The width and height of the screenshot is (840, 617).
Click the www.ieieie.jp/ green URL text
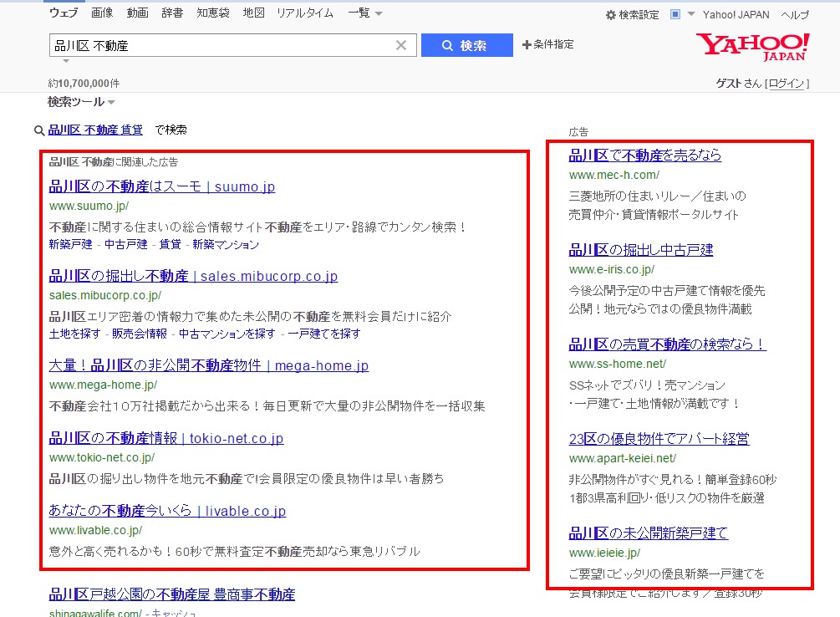point(604,553)
